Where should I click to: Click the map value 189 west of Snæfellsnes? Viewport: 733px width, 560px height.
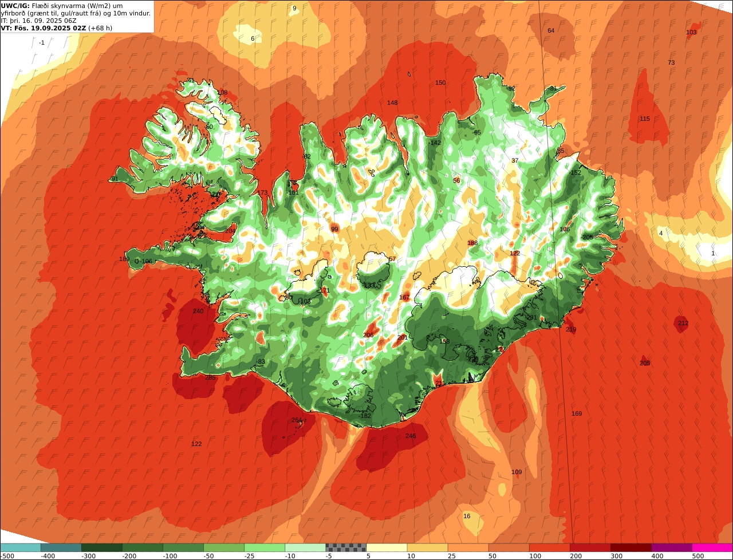point(124,259)
